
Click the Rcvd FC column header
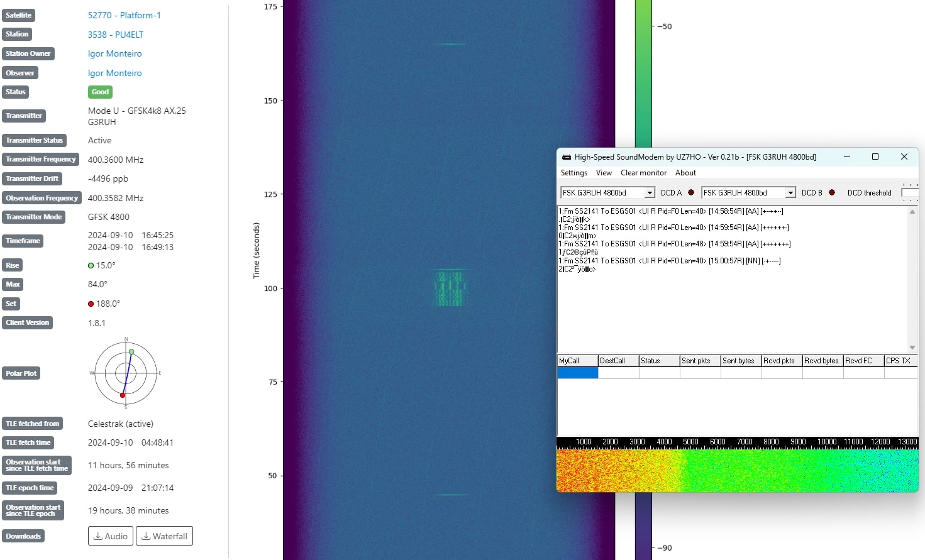[x=864, y=361]
